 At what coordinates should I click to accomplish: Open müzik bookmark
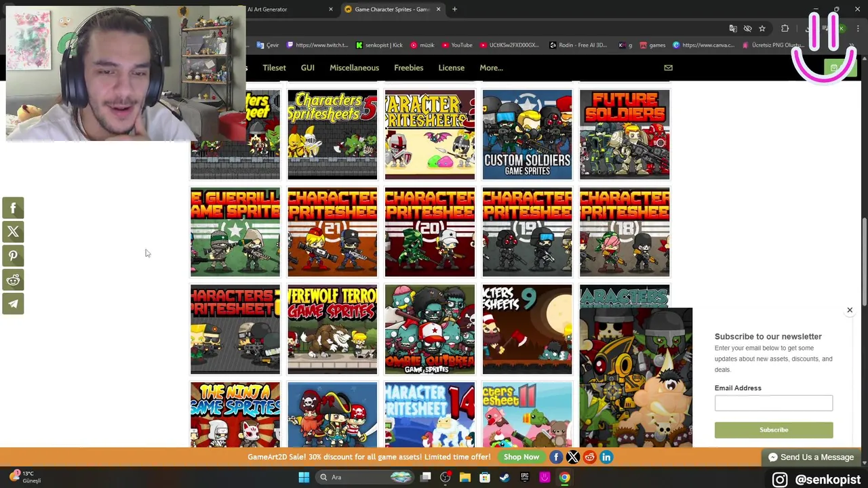pos(422,45)
